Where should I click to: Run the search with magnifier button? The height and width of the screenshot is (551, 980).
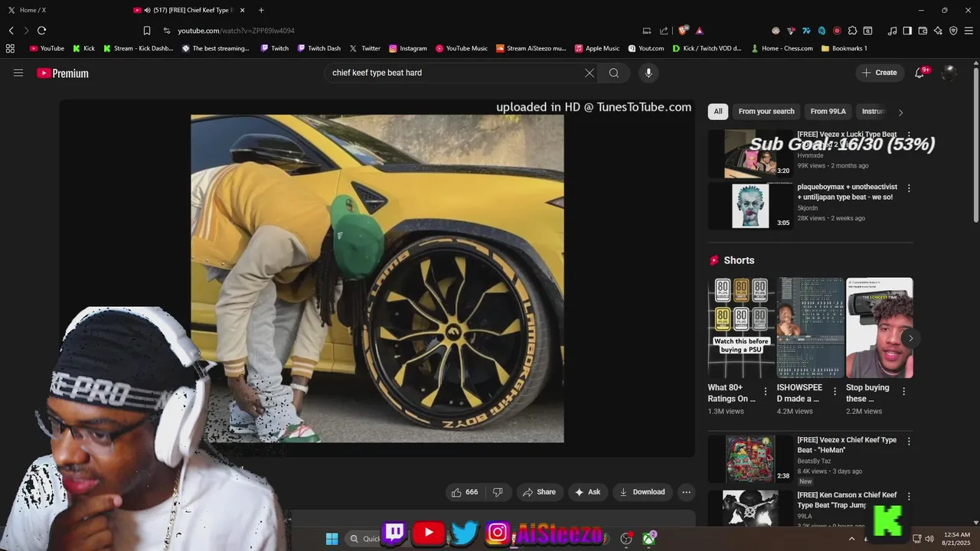click(x=614, y=73)
